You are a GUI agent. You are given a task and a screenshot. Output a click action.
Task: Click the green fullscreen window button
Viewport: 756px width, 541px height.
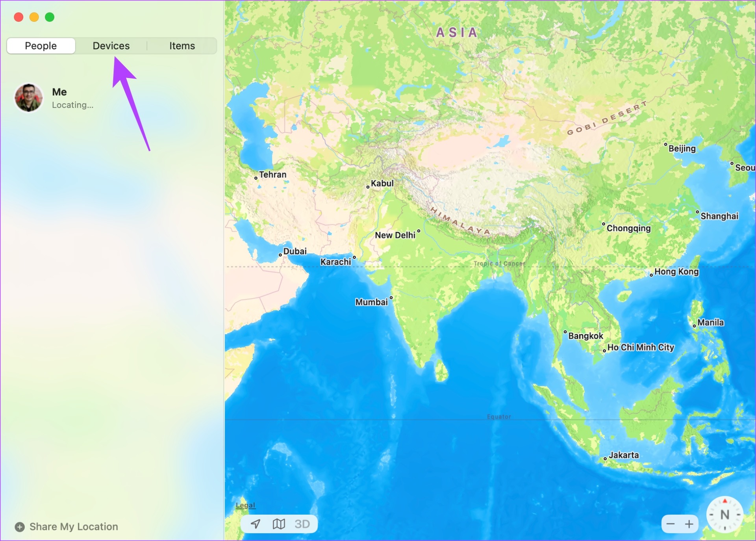pos(50,17)
